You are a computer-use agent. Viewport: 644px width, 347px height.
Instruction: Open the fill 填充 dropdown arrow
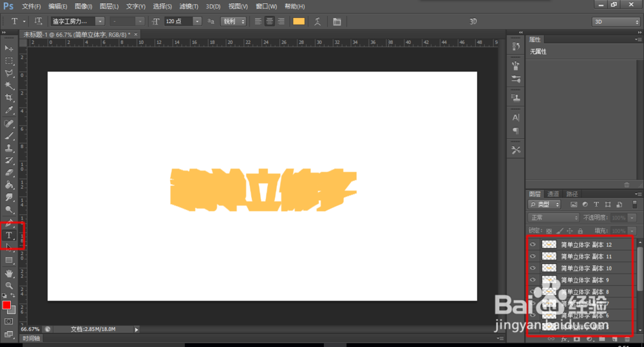[633, 230]
